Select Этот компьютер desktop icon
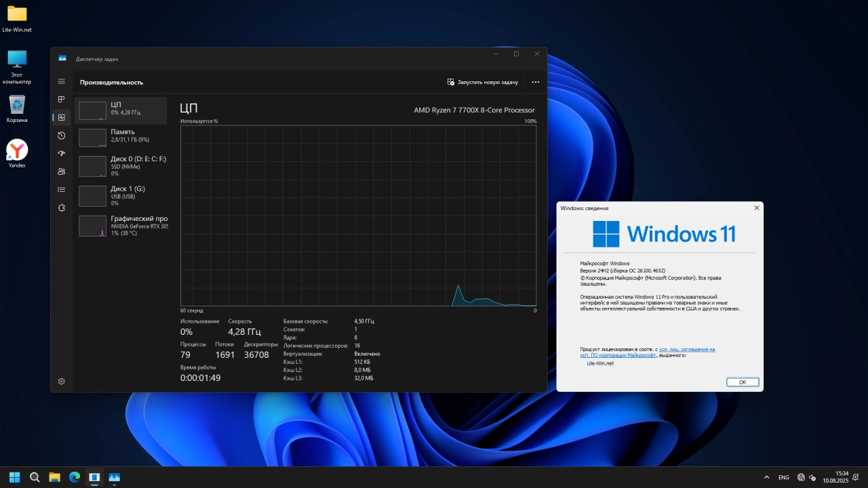This screenshot has width=868, height=488. (17, 66)
